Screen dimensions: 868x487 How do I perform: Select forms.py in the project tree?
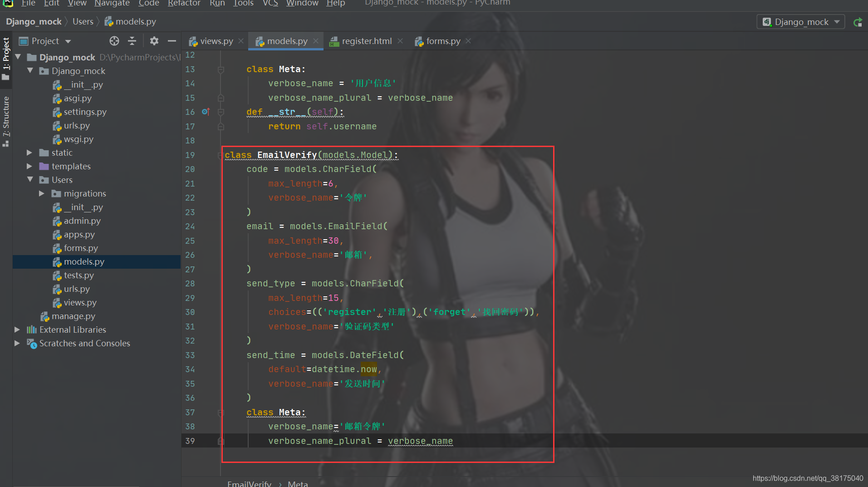coord(81,248)
